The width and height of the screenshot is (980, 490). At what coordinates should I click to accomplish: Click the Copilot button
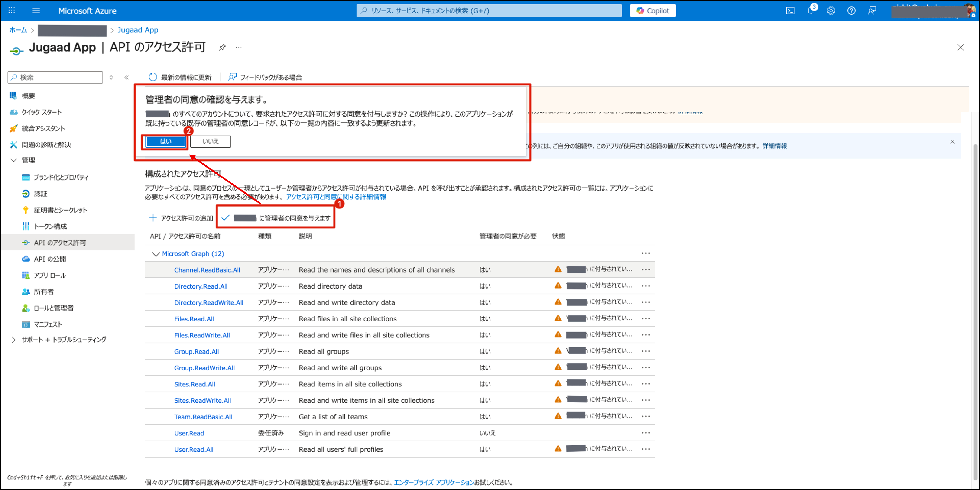pyautogui.click(x=653, y=11)
